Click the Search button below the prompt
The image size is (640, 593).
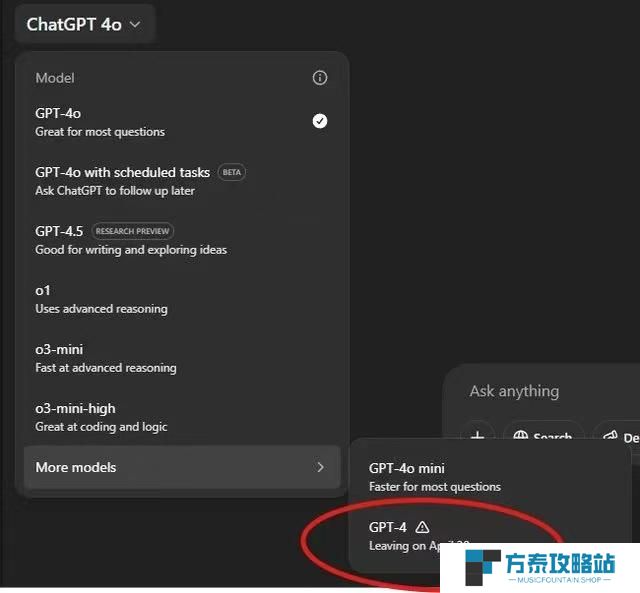click(x=543, y=435)
